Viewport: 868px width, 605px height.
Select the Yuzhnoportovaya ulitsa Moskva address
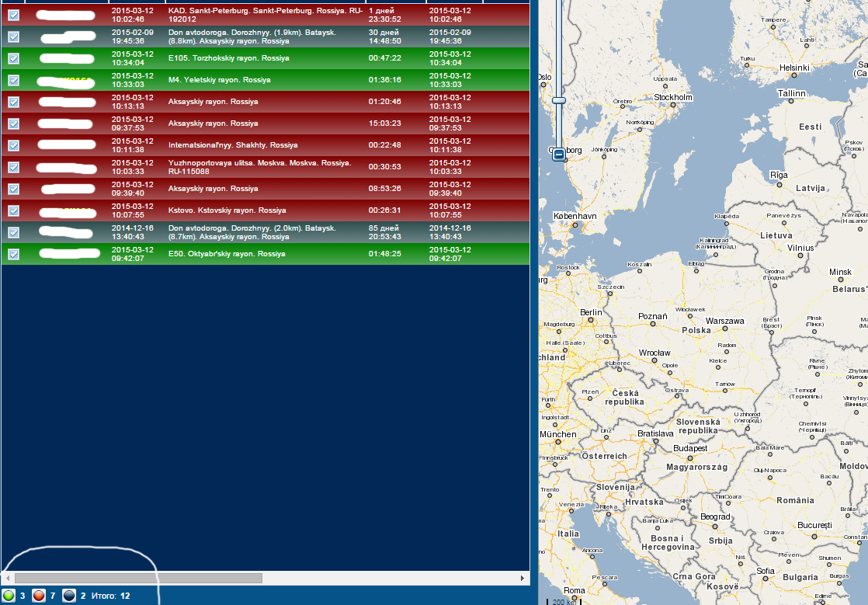(x=259, y=167)
